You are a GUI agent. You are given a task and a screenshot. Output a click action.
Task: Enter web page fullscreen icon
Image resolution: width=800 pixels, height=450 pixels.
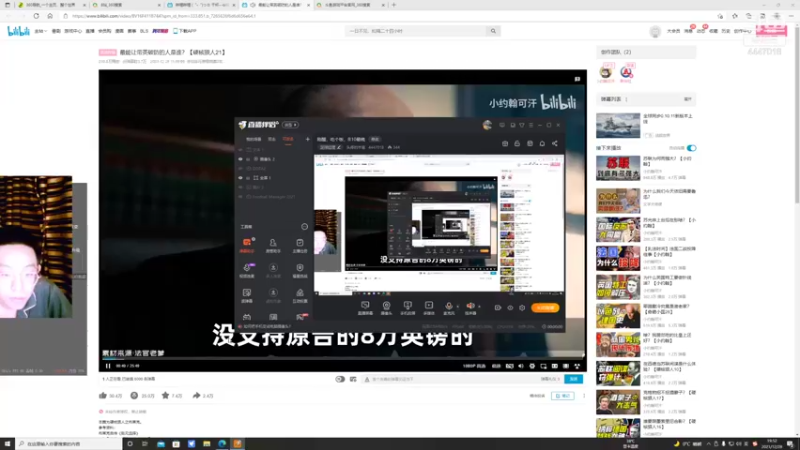[566, 366]
